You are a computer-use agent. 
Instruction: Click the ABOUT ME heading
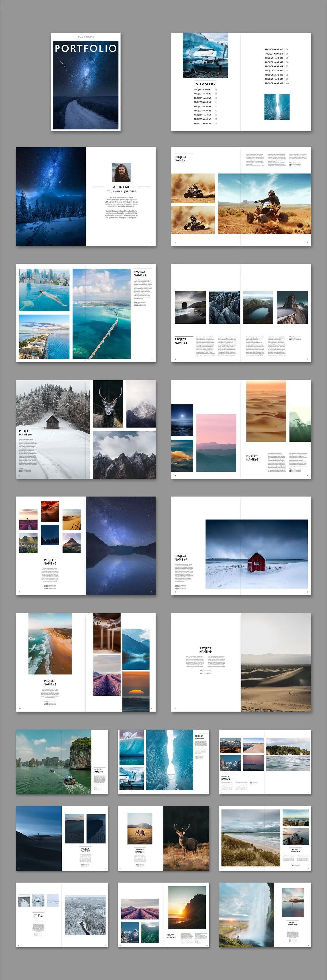[x=121, y=187]
